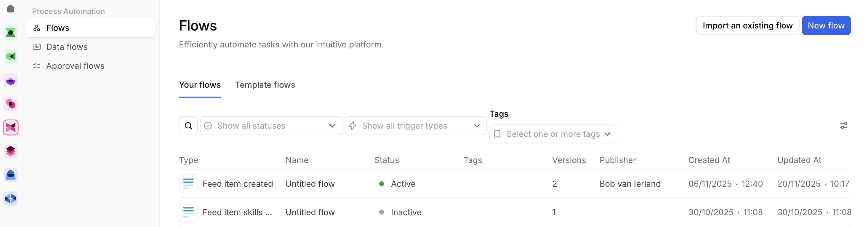Click the first row's feed item type icon
The height and width of the screenshot is (227, 868).
tap(188, 184)
